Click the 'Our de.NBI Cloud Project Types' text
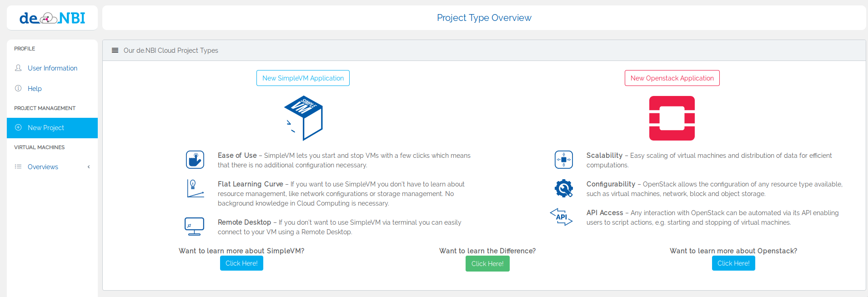Screen dimensions: 868x297 pos(171,50)
